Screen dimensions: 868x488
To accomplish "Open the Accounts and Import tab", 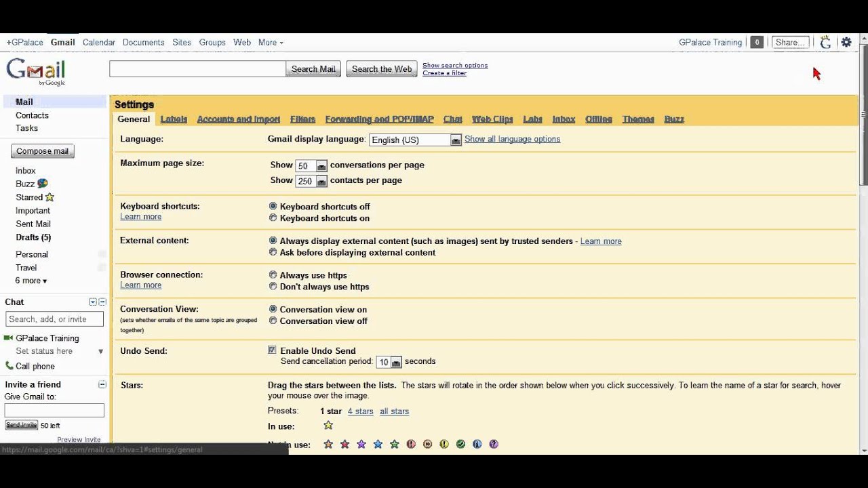I will tap(239, 119).
